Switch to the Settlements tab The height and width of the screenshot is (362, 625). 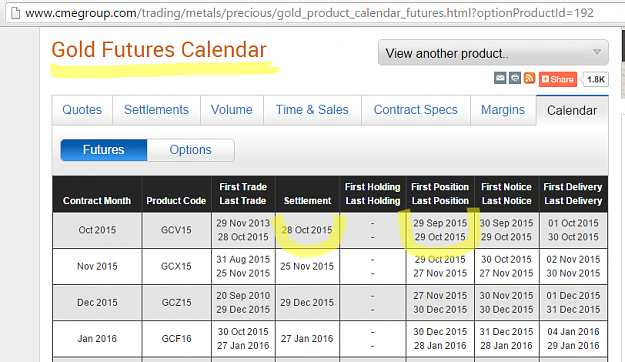156,110
